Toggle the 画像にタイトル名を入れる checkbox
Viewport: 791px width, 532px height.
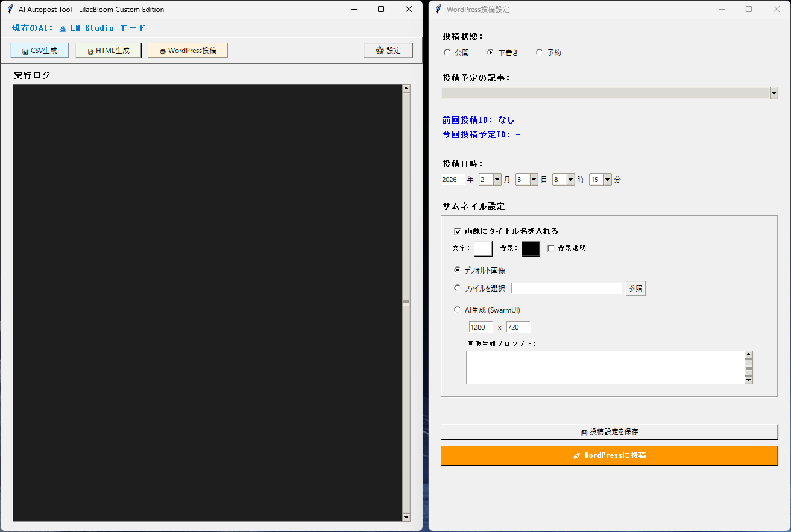457,231
